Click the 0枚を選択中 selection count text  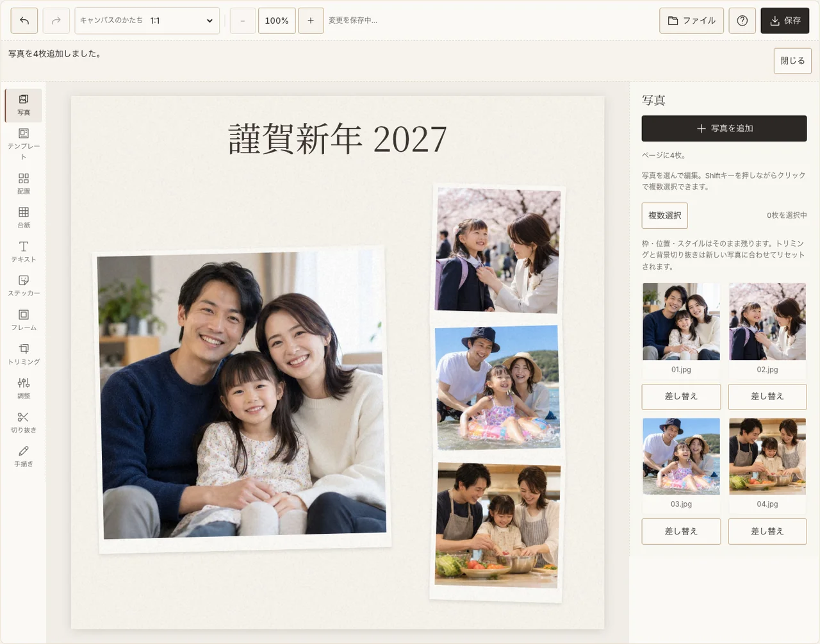coord(787,215)
